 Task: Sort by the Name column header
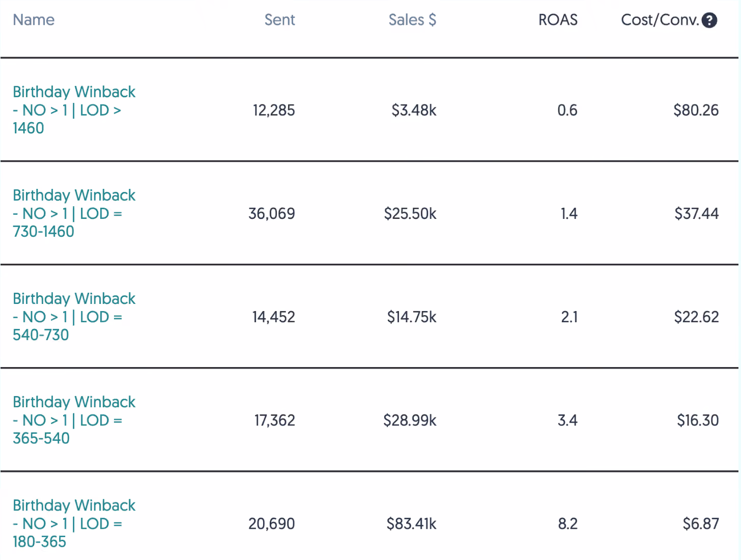click(34, 20)
